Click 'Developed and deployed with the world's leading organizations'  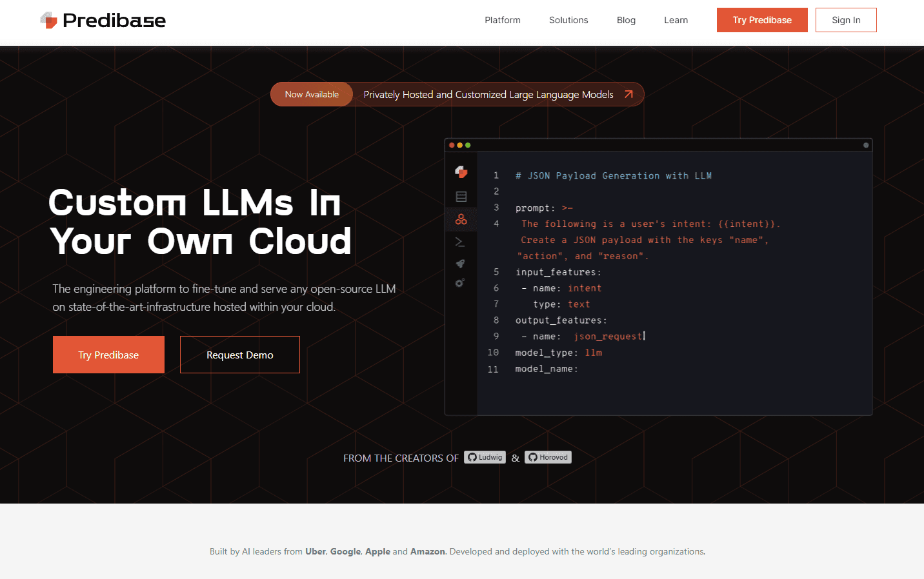[x=577, y=551]
